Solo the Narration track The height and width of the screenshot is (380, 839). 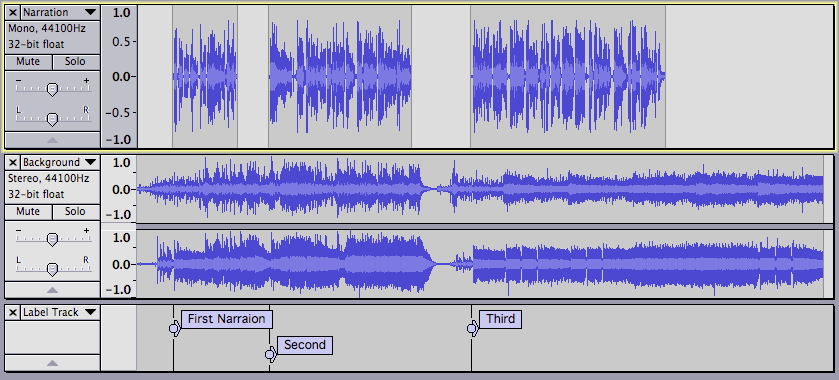pos(76,62)
